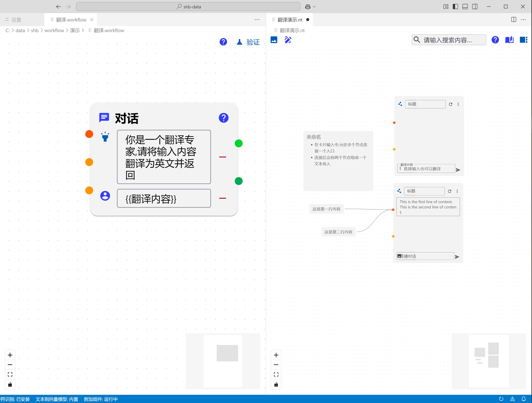Toggle the primary sidebar layout button
This screenshot has height=403, width=532.
[x=455, y=7]
